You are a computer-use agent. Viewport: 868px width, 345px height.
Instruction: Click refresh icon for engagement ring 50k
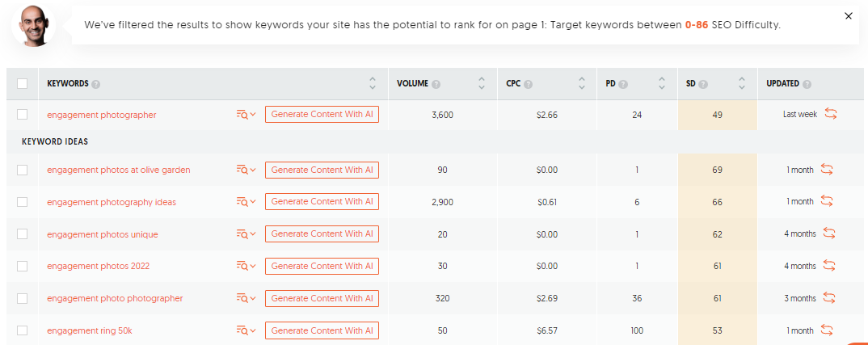click(827, 330)
